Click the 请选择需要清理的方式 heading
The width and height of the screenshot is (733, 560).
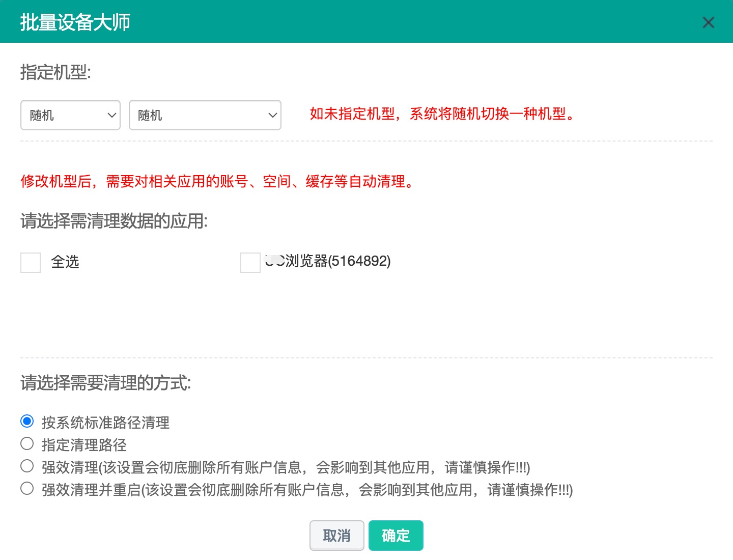click(x=106, y=383)
